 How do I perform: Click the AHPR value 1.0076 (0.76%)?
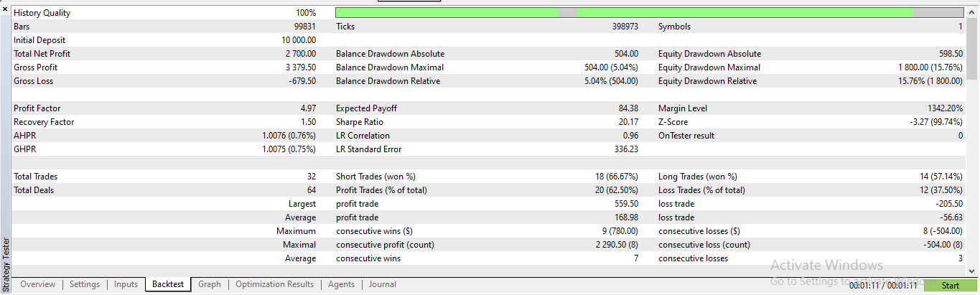point(289,136)
